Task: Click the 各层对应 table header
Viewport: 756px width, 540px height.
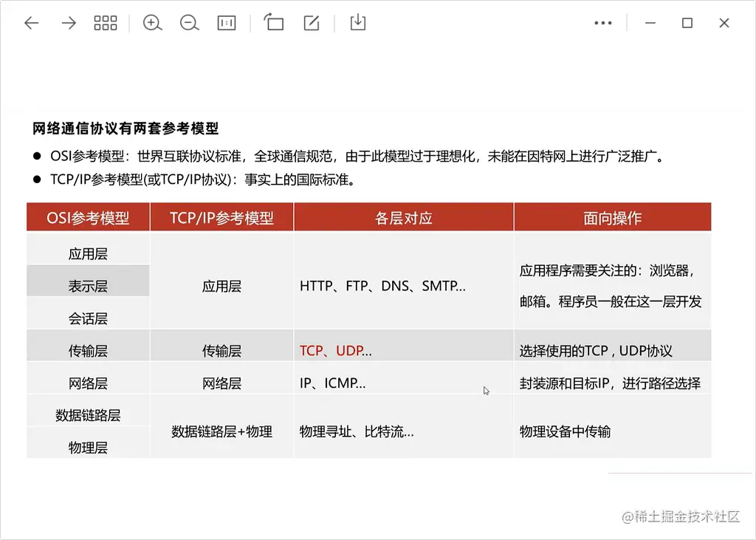Action: tap(404, 218)
